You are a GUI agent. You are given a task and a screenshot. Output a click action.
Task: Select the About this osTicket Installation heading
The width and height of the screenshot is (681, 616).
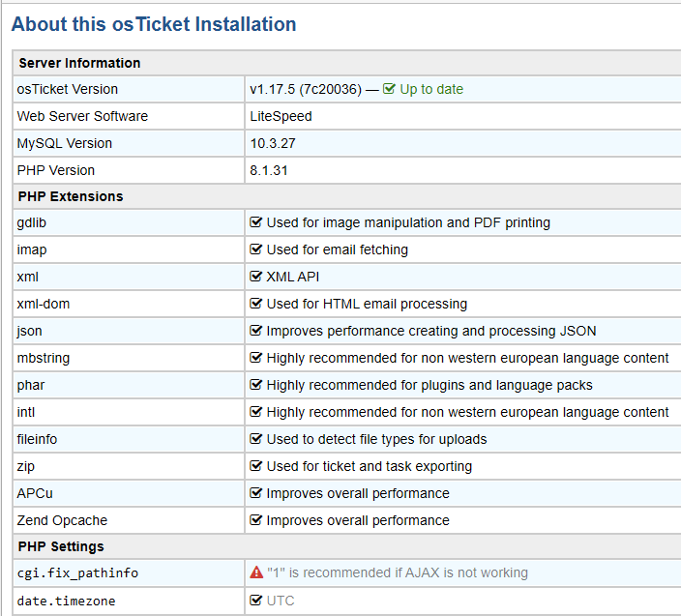[154, 24]
